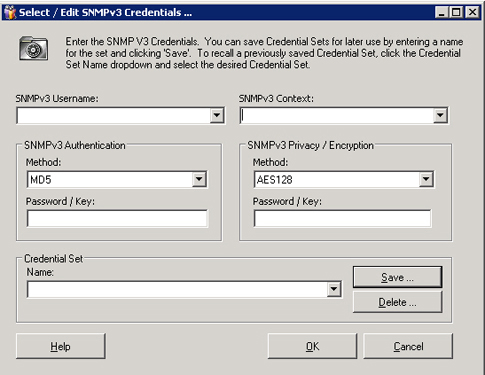Click the 'SNMPv3 Username:' label
485x375 pixels.
pos(57,99)
